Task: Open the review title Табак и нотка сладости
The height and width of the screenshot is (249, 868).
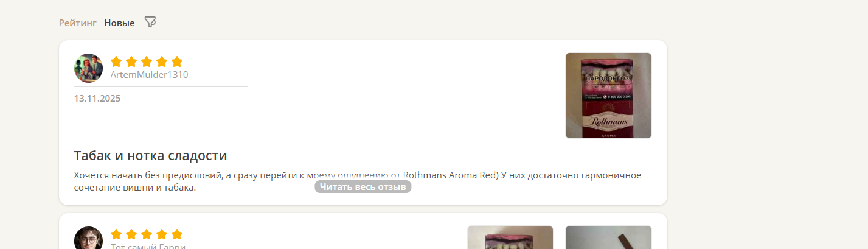Action: (x=151, y=155)
